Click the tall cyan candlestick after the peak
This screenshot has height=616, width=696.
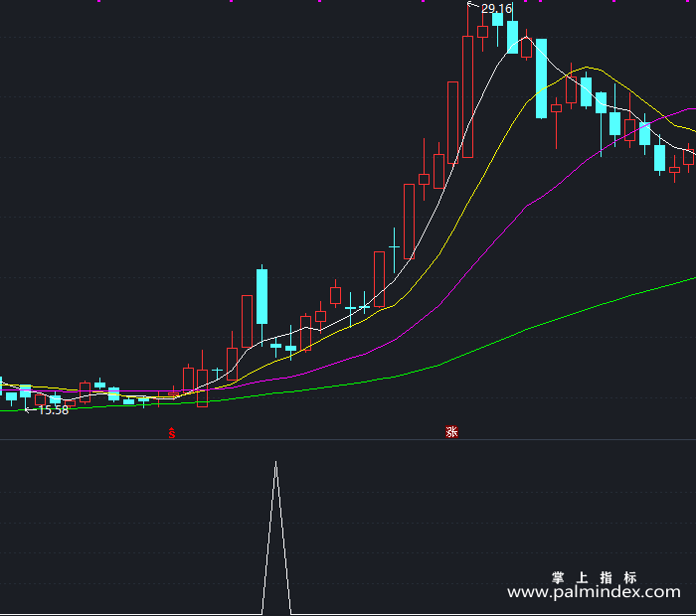coord(541,78)
